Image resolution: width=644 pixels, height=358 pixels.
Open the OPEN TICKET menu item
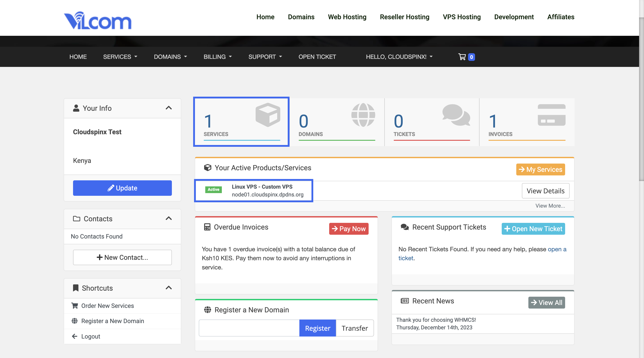317,57
